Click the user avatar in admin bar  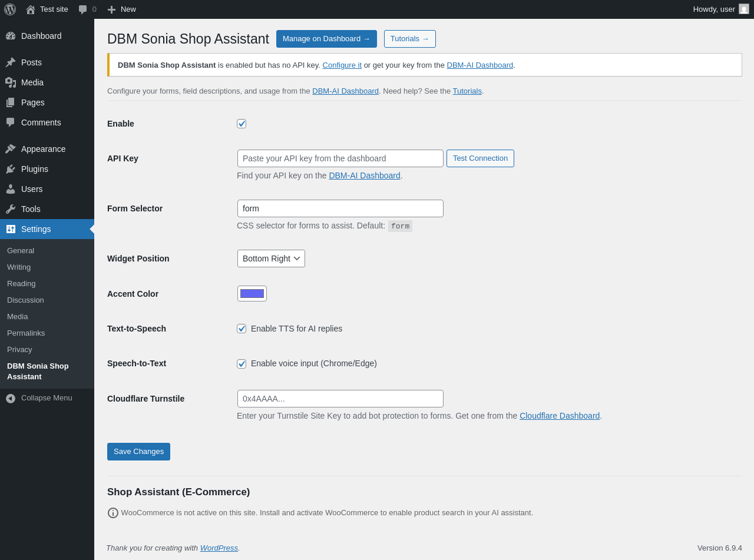(744, 9)
